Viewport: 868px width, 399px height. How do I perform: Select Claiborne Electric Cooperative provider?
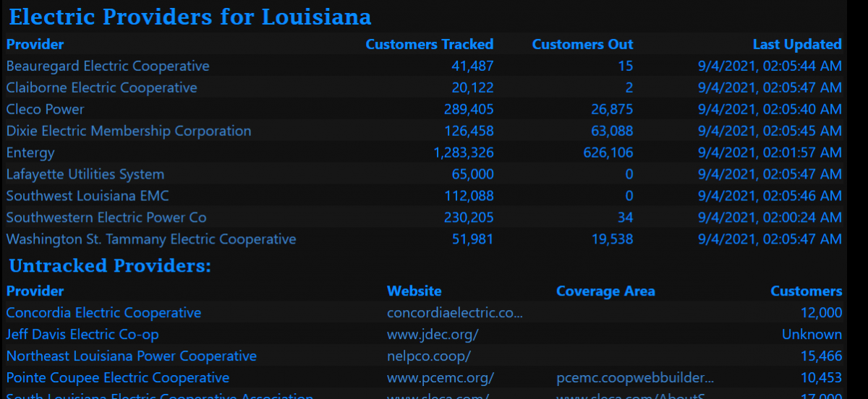101,87
